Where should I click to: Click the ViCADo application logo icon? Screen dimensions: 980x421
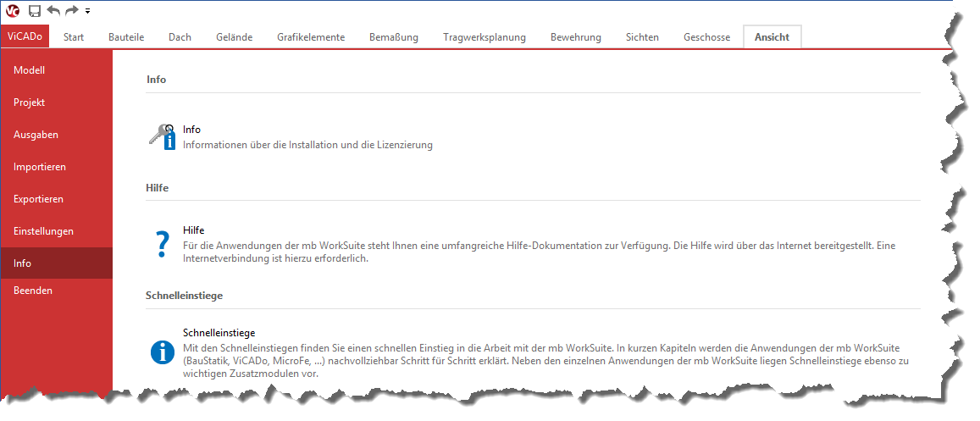pos(13,11)
